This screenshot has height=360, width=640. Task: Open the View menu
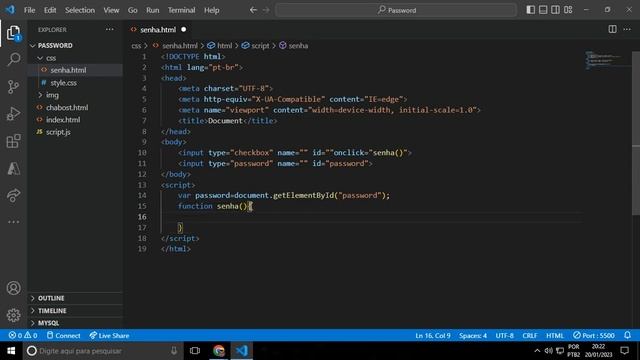(111, 10)
